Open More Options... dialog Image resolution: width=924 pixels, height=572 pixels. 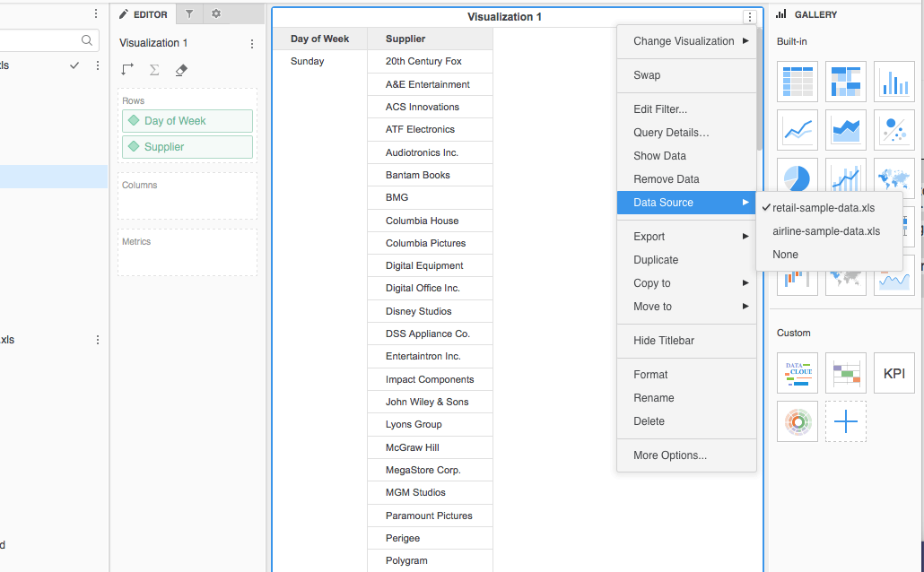[686, 455]
